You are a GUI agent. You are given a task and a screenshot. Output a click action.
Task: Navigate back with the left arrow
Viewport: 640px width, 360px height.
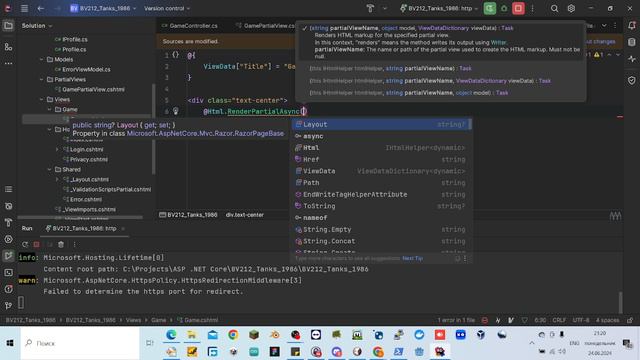coord(40,8)
